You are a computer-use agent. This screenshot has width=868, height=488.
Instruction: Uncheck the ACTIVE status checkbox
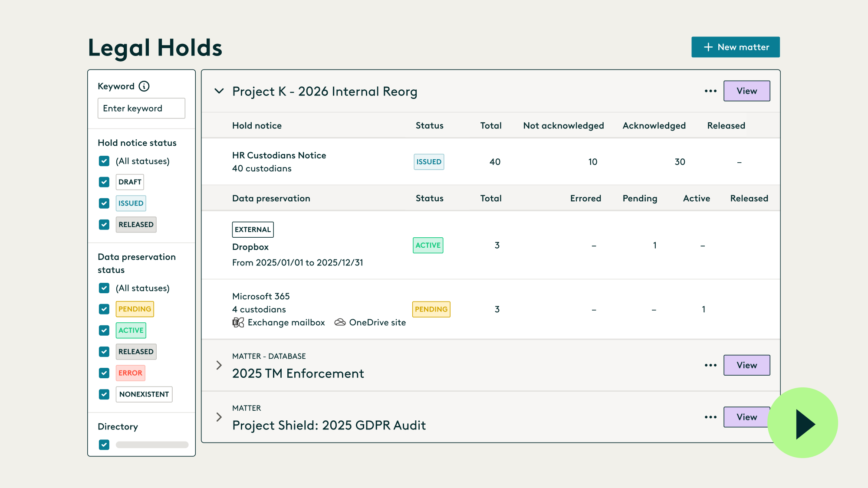tap(104, 331)
